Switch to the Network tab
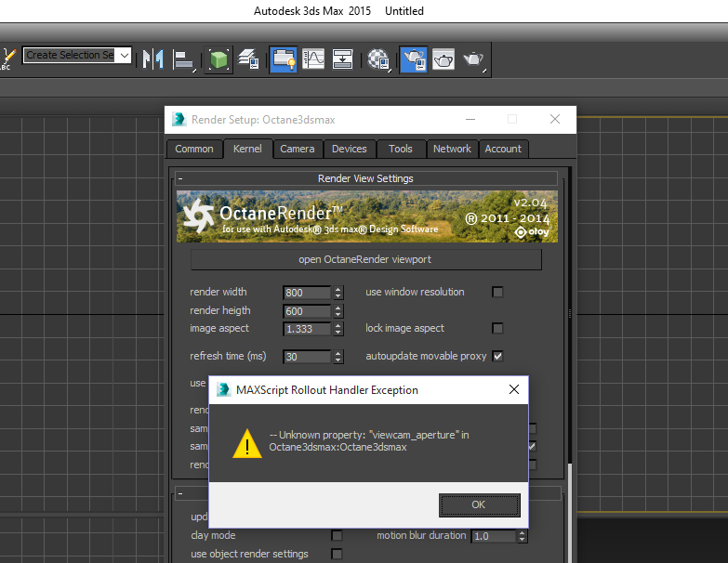This screenshot has height=563, width=728. [x=452, y=149]
